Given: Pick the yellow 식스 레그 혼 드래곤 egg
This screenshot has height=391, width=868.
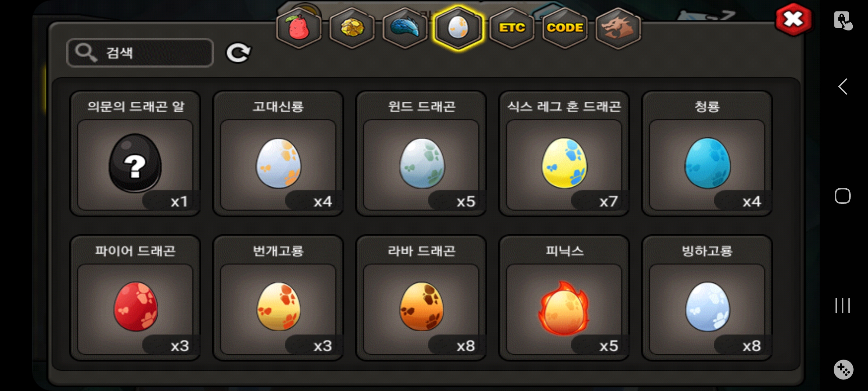Looking at the screenshot, I should [564, 154].
